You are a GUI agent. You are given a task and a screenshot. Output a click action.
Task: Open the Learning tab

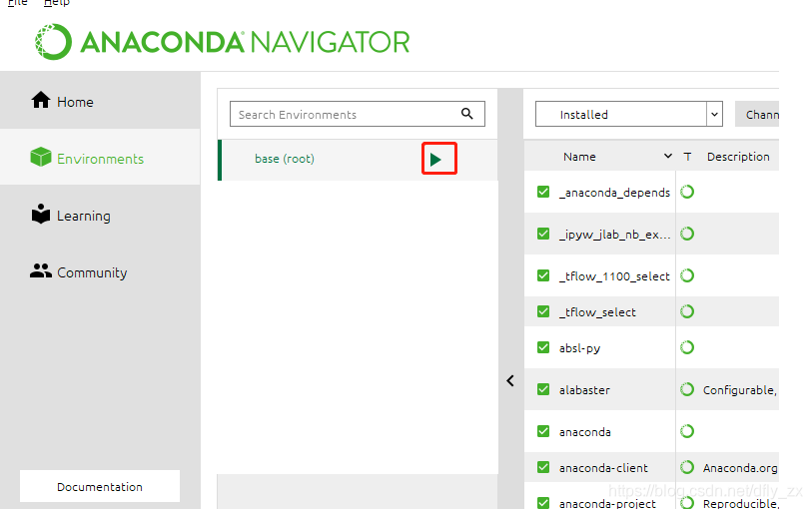coord(100,215)
